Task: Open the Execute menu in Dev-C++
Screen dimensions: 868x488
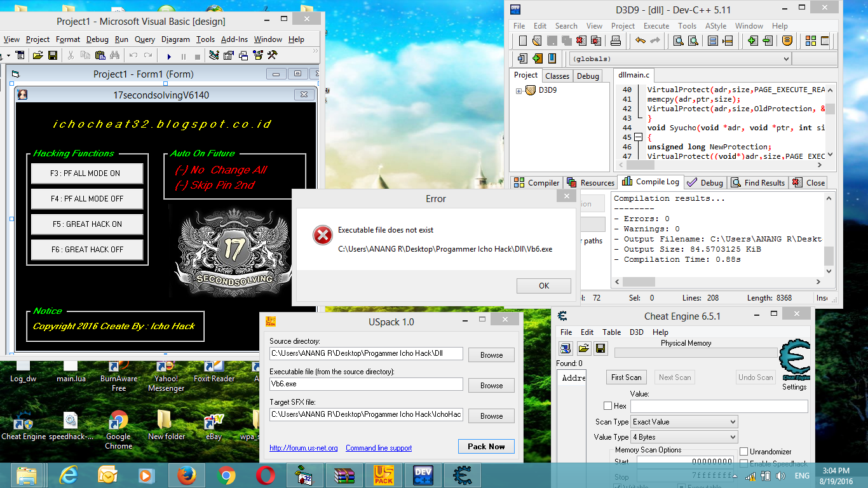Action: click(656, 26)
